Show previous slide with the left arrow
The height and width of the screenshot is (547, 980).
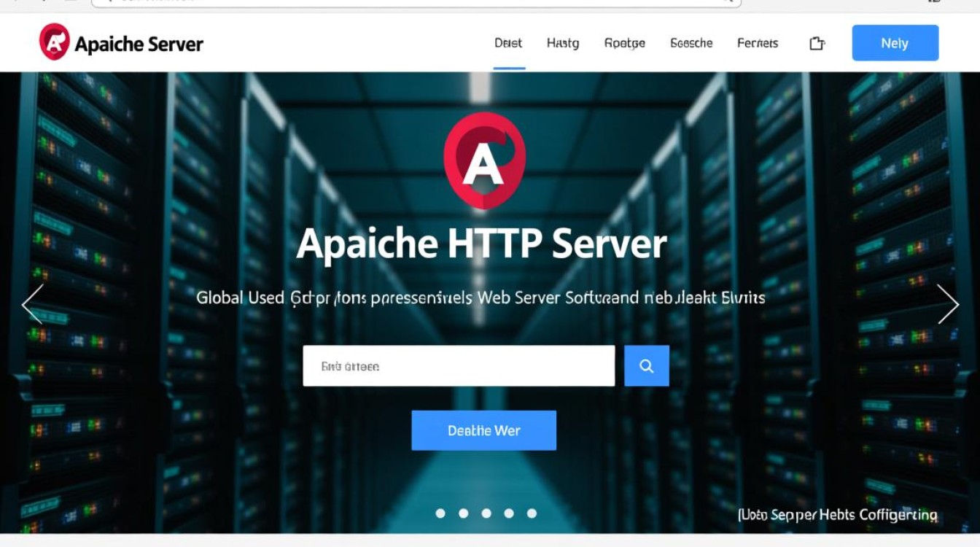click(x=33, y=303)
